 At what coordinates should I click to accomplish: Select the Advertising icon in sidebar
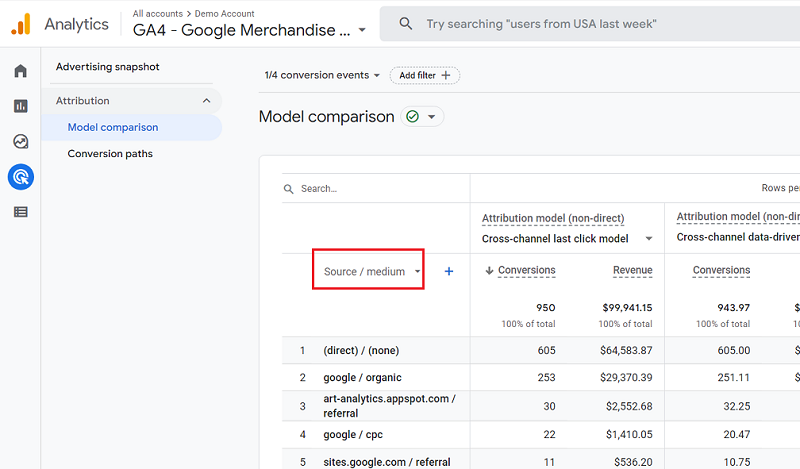click(x=21, y=177)
